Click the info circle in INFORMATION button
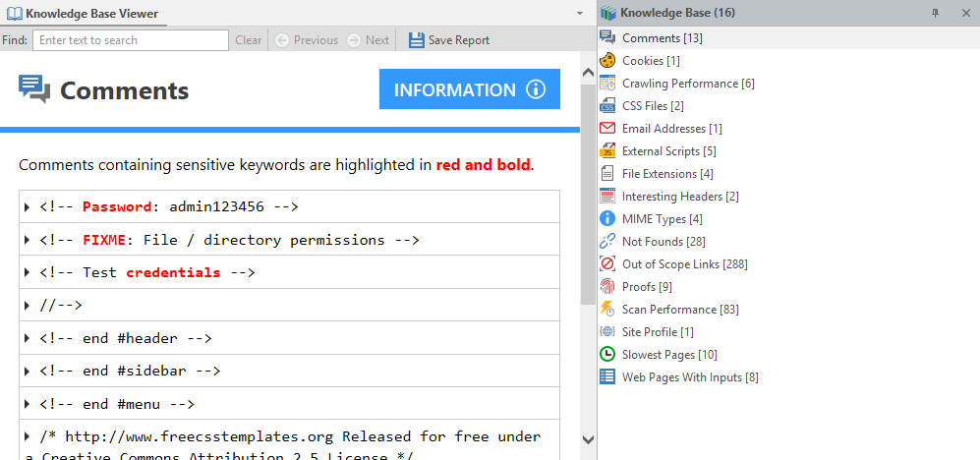This screenshot has height=460, width=980. click(x=536, y=89)
